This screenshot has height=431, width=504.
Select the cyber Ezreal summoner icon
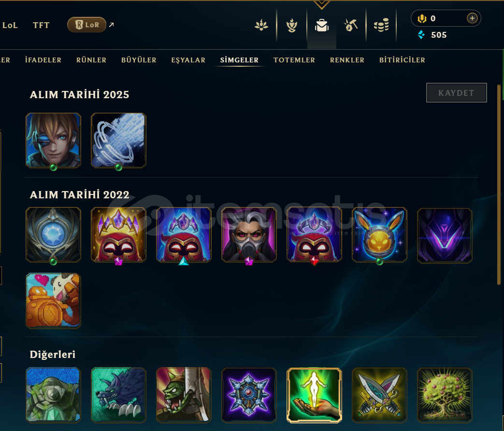[53, 140]
